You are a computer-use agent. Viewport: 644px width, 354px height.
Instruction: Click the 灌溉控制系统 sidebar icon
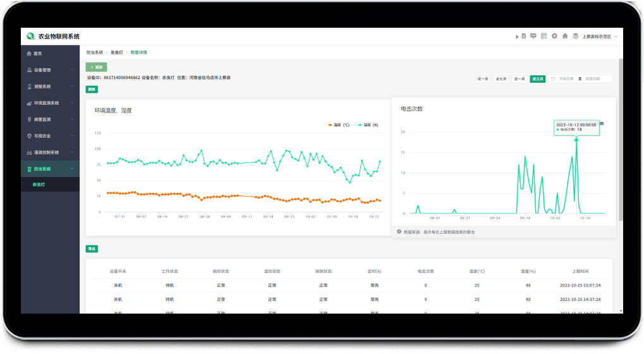coord(29,152)
